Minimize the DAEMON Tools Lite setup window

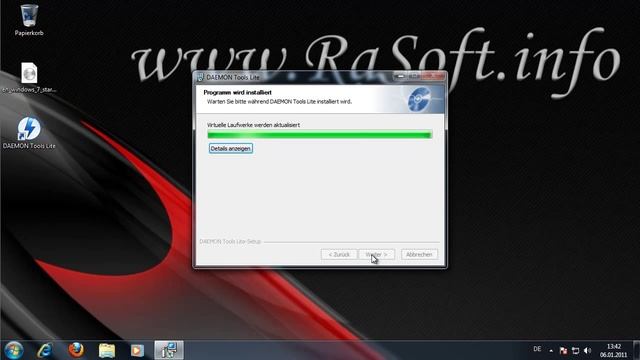pos(400,76)
